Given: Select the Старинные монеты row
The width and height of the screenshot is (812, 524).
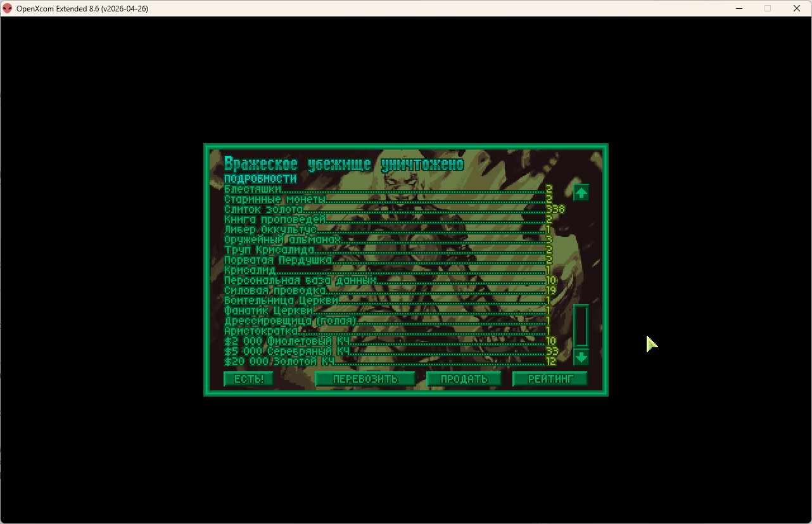Looking at the screenshot, I should pyautogui.click(x=395, y=199).
